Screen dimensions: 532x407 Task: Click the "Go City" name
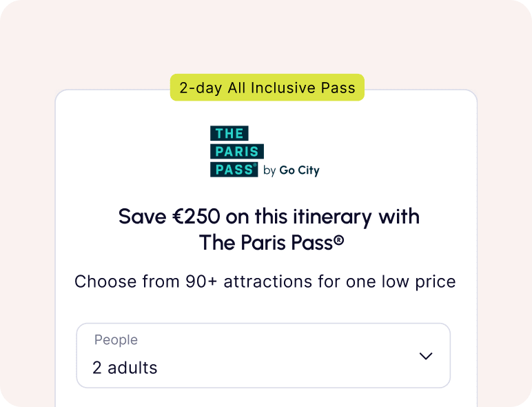[299, 170]
